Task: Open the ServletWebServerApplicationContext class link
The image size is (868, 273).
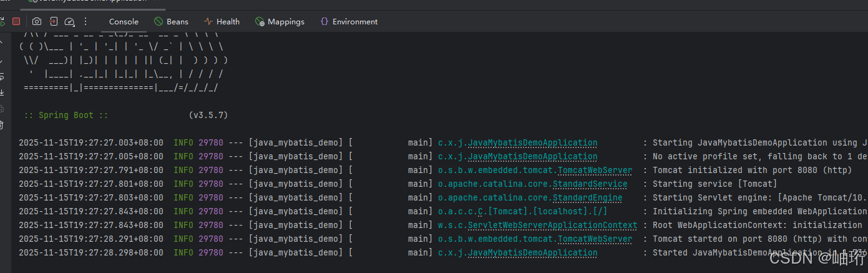Action: (x=552, y=225)
